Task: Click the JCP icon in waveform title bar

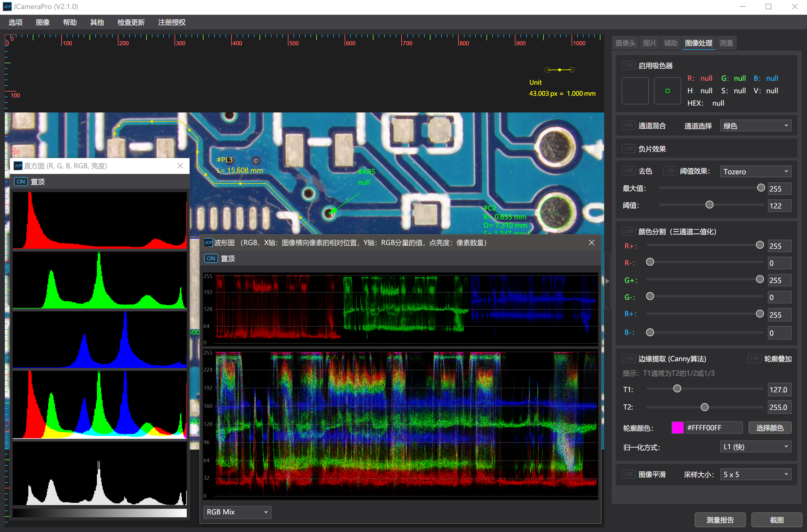Action: 208,242
